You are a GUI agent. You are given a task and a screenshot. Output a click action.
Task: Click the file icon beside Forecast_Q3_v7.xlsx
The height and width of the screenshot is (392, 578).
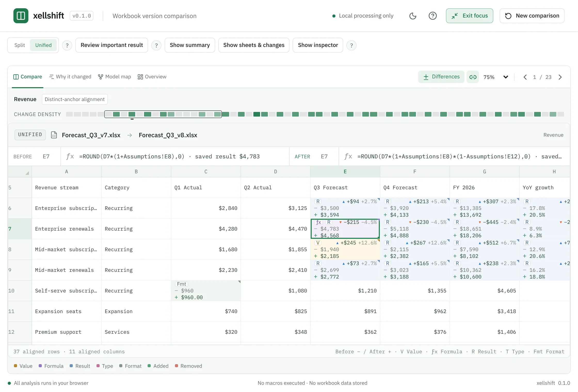(54, 135)
